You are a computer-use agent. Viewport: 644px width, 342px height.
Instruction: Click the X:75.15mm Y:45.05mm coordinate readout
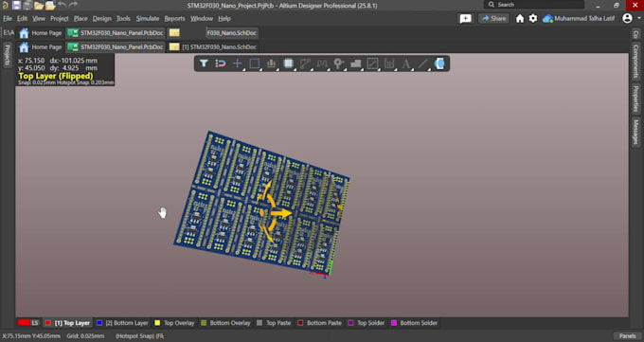(x=31, y=335)
